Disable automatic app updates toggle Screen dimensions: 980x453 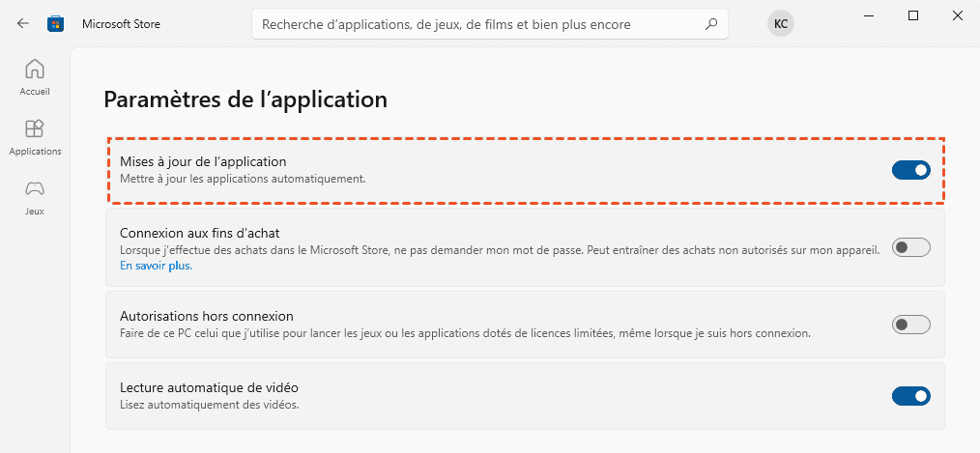coord(910,170)
